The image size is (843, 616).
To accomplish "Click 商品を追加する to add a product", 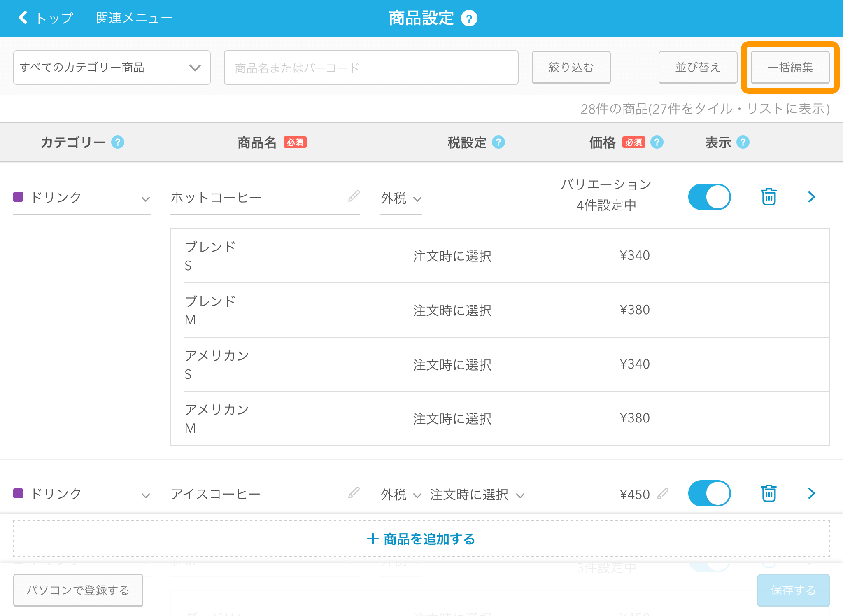I will [x=421, y=539].
